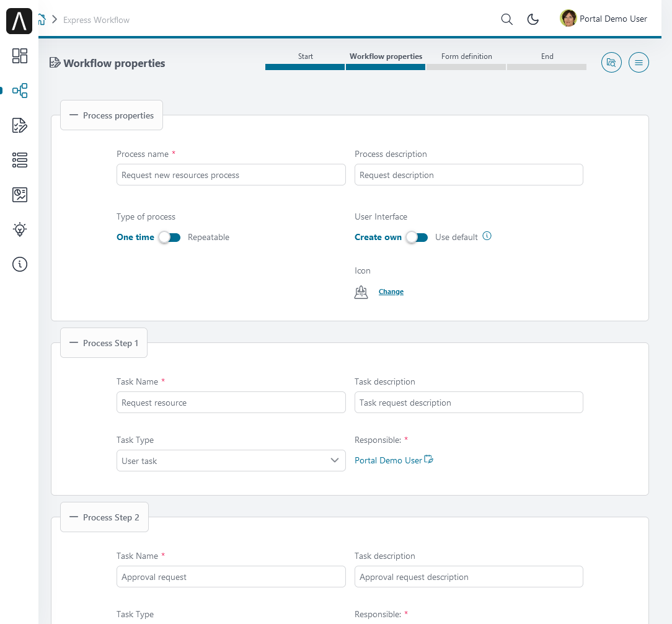Viewport: 672px width, 624px height.
Task: Click the workflow diagram sidebar icon
Action: coord(20,91)
